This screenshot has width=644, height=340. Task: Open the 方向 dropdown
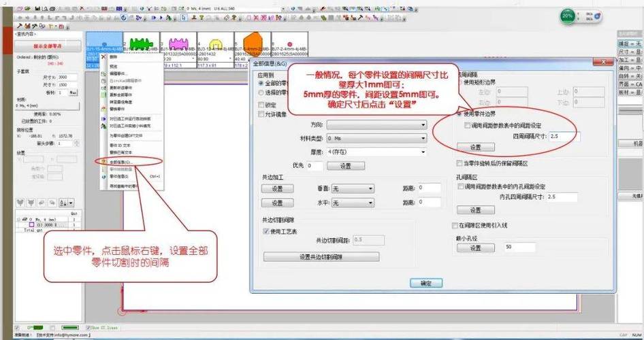[376, 124]
